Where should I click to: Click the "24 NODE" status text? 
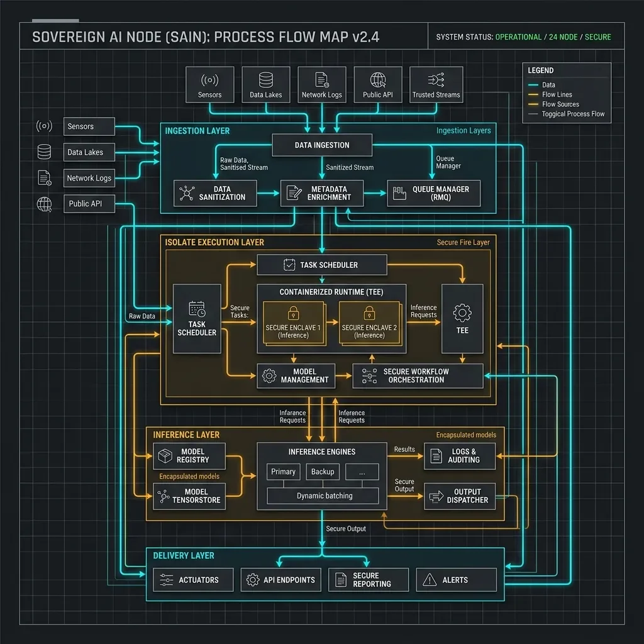click(563, 37)
